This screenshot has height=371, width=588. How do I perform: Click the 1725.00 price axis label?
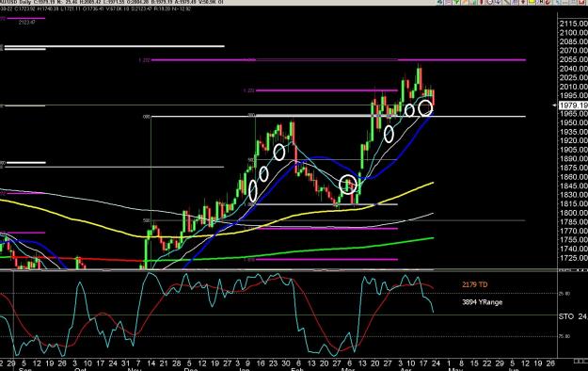click(x=573, y=258)
